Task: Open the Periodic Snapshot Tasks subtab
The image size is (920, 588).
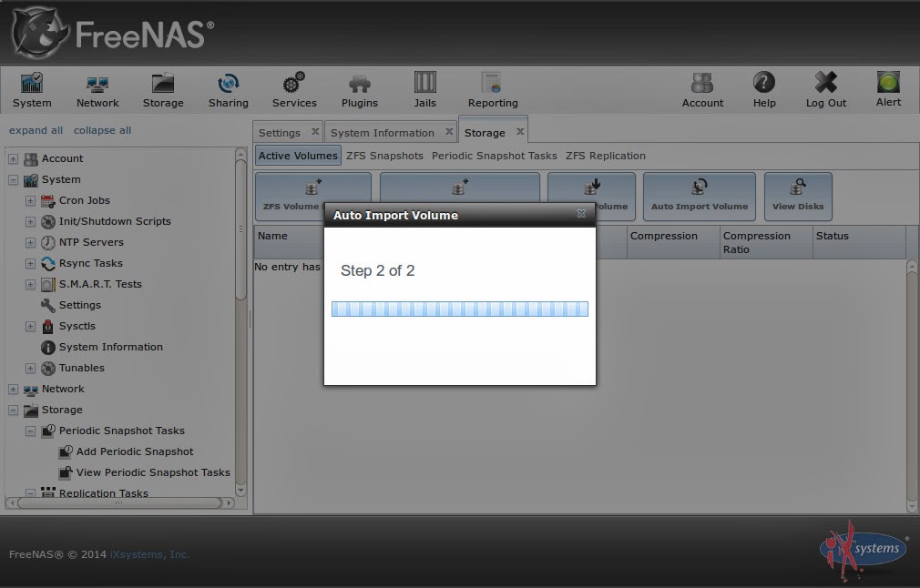Action: point(494,156)
